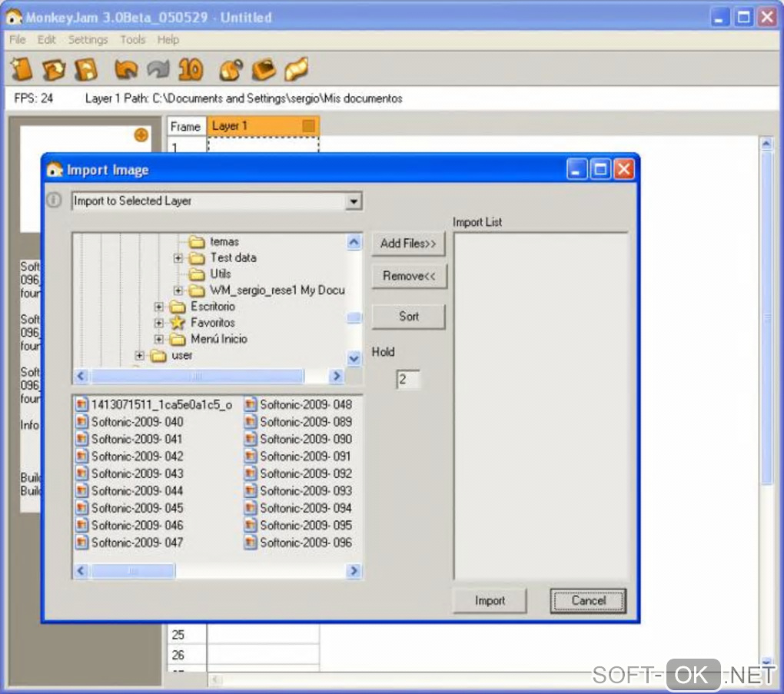Open the Edit menu
The width and height of the screenshot is (784, 694).
[x=46, y=39]
